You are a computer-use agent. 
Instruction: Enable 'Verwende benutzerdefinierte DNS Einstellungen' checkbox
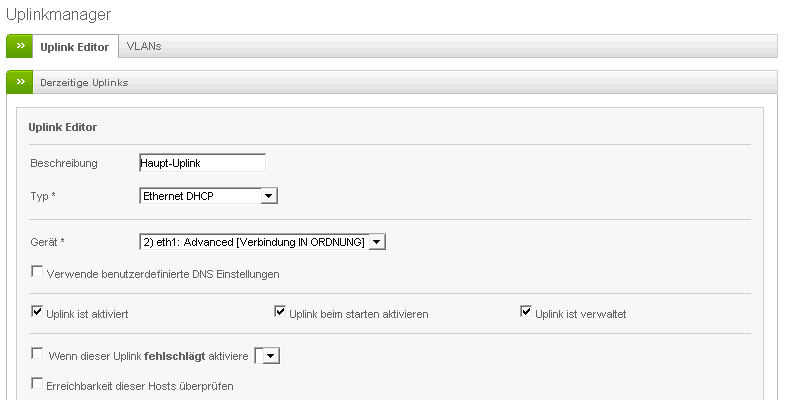38,271
